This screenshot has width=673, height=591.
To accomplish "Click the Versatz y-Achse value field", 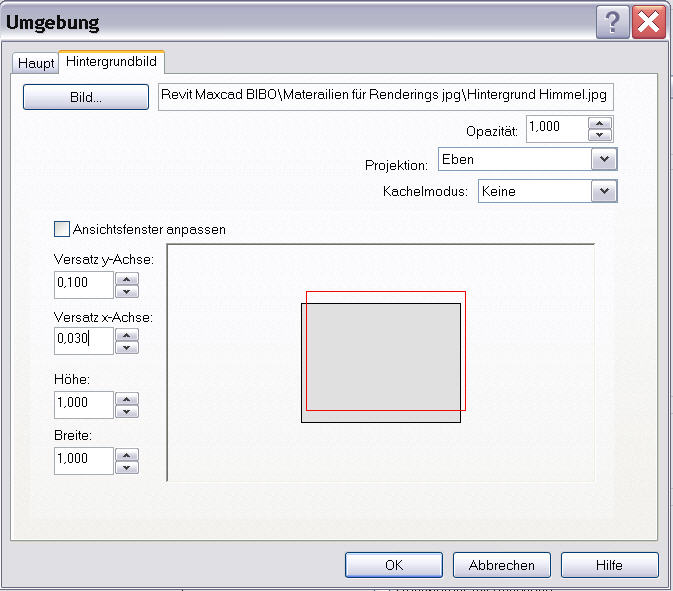I will point(84,285).
